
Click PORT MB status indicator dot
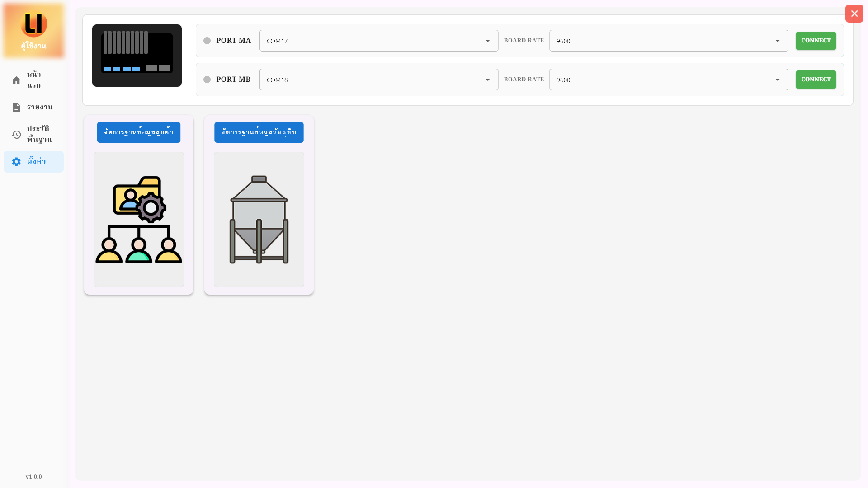click(207, 80)
